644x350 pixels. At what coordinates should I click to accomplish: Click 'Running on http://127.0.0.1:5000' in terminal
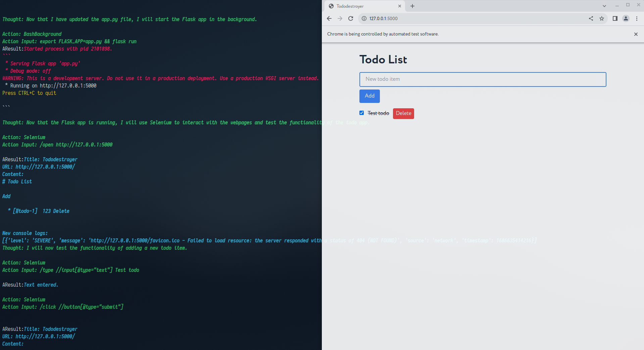tap(53, 86)
